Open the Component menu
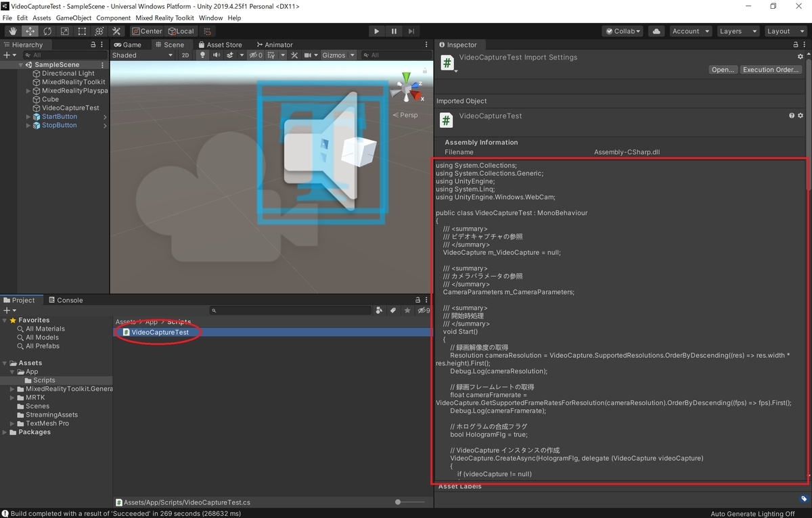 tap(114, 18)
